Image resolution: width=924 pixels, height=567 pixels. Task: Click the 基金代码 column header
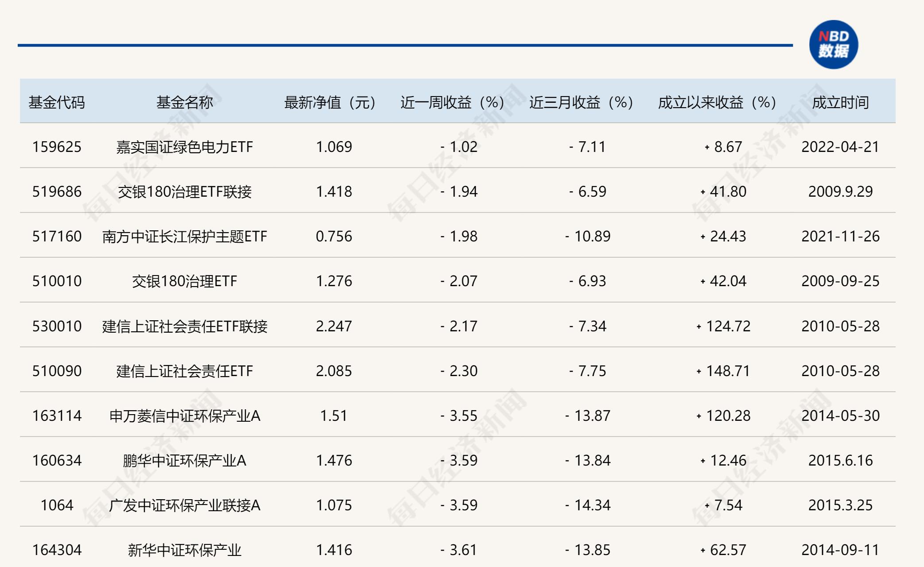pyautogui.click(x=57, y=102)
